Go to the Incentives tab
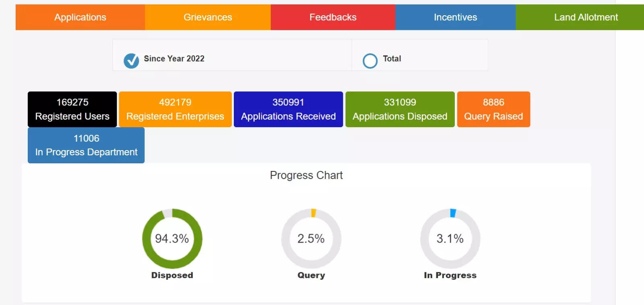Viewport: 644px width, 305px height. pos(455,17)
